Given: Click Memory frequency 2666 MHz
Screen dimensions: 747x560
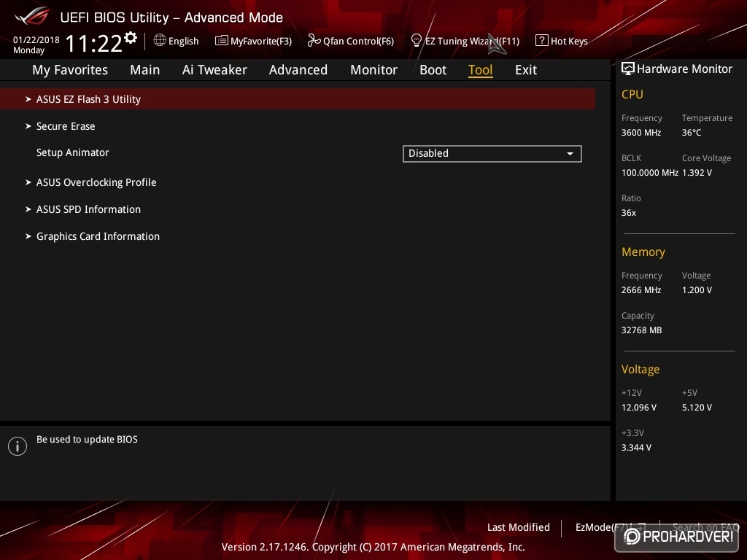Looking at the screenshot, I should tap(641, 290).
